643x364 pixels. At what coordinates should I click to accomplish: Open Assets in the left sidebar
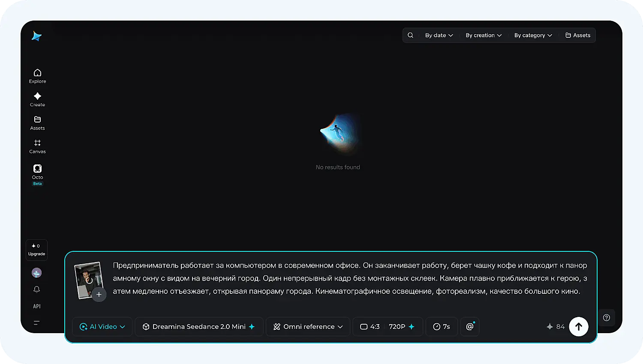point(37,123)
